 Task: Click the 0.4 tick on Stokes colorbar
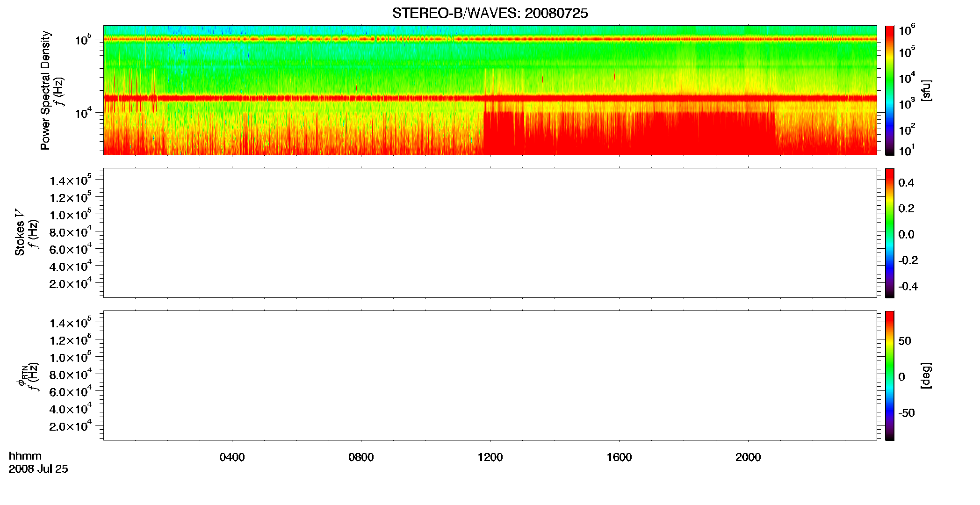906,183
